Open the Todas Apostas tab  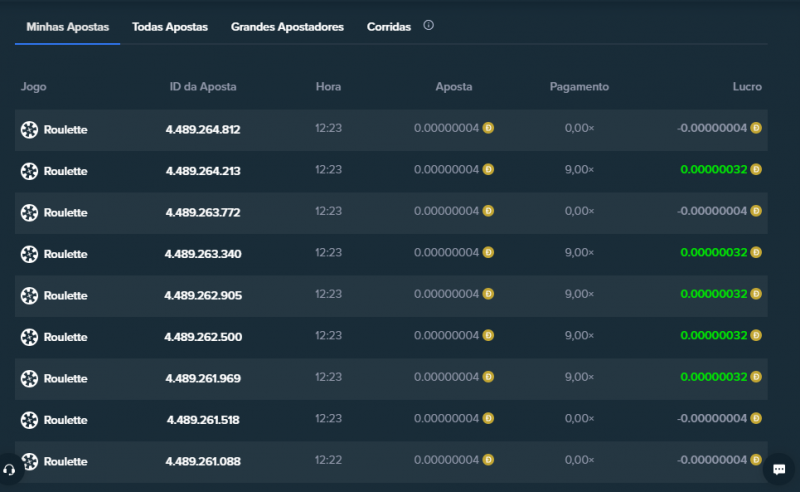point(170,27)
